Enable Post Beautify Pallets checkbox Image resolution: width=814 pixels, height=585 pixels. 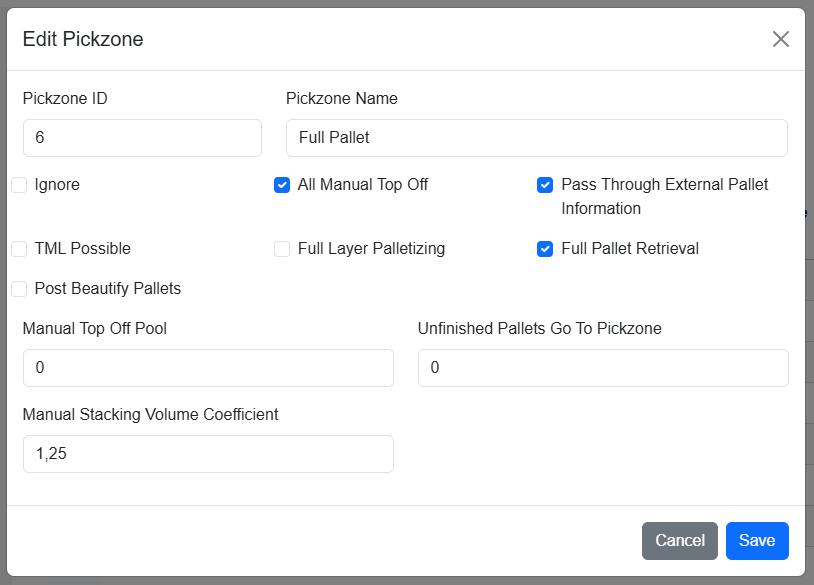click(19, 289)
